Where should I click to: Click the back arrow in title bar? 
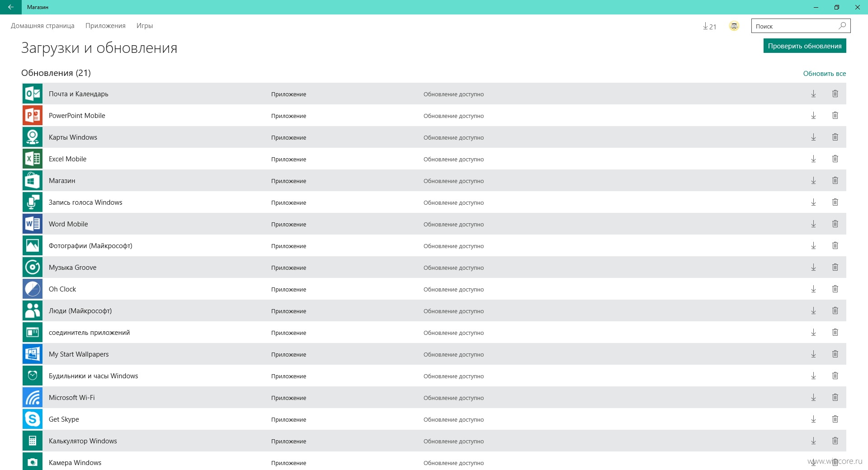[11, 7]
